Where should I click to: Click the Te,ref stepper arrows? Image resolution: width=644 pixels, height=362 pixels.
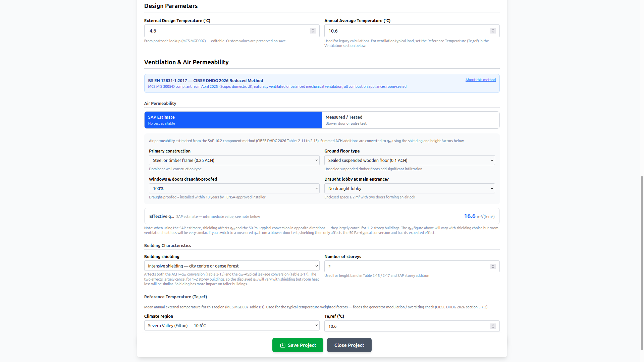click(x=493, y=326)
